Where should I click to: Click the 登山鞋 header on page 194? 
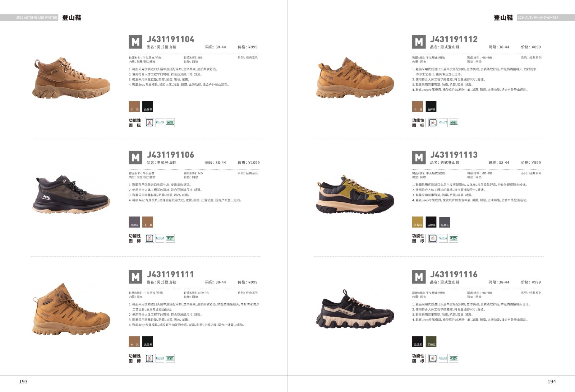tap(503, 18)
